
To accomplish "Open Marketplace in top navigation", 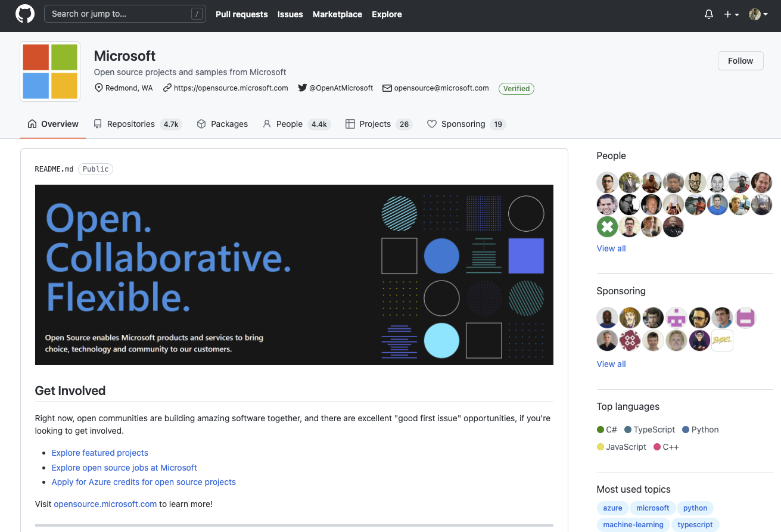I will [x=337, y=14].
